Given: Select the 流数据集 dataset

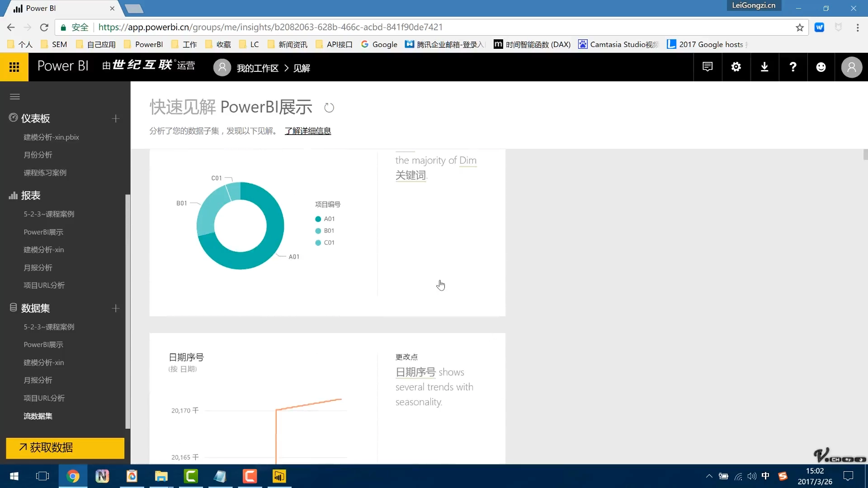Looking at the screenshot, I should (x=38, y=416).
